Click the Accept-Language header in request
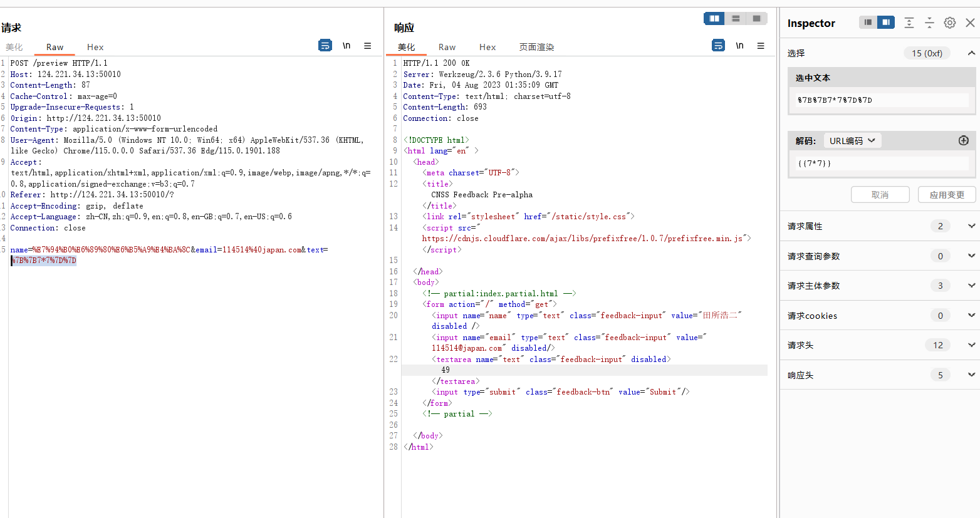The image size is (980, 518). (x=151, y=217)
